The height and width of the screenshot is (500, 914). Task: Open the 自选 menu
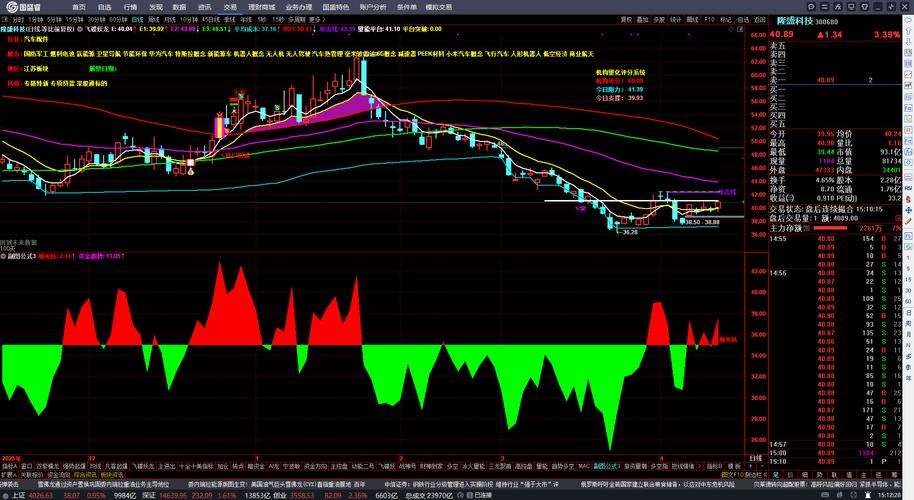(x=104, y=7)
